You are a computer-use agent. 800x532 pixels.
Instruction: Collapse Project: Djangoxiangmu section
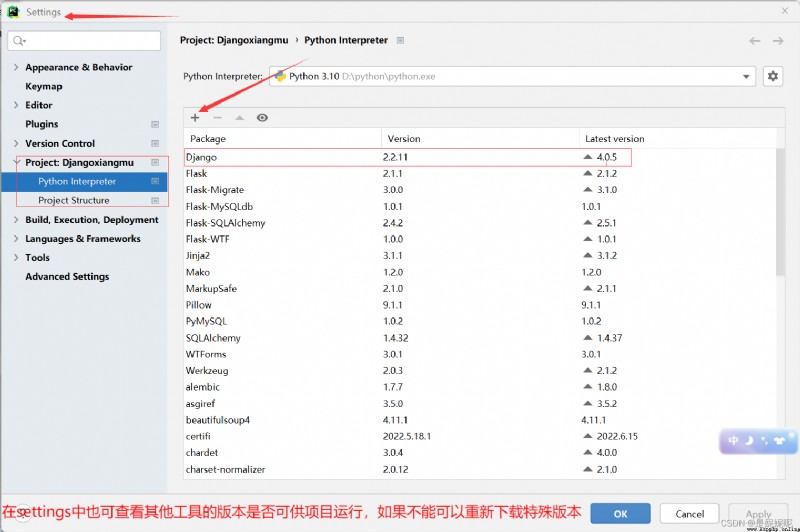coord(16,162)
